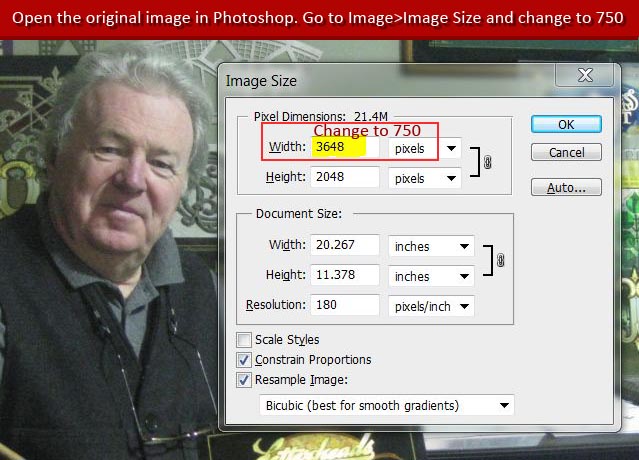Open the Auto... resolution settings
The width and height of the screenshot is (639, 460).
[566, 187]
